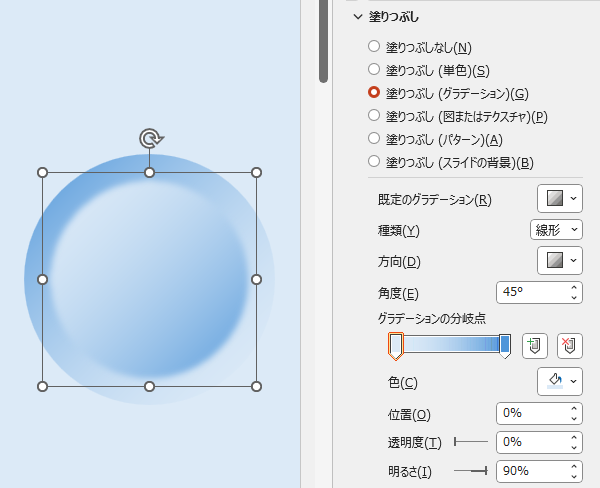Click the bottom-middle resize handle of the shape

150,387
